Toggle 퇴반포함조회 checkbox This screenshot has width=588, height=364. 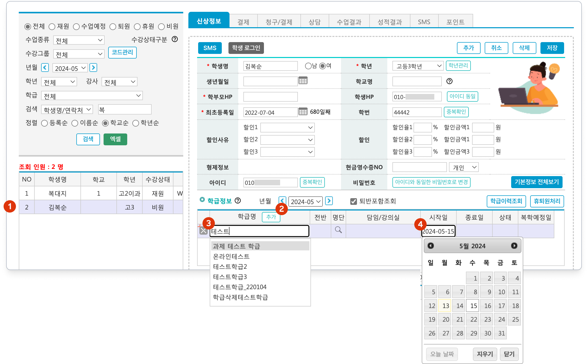354,202
